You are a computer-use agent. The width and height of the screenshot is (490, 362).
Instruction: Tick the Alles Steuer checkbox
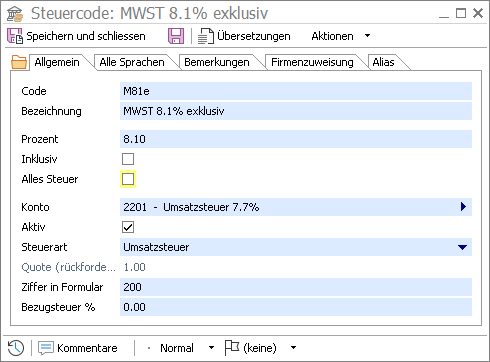(x=128, y=179)
